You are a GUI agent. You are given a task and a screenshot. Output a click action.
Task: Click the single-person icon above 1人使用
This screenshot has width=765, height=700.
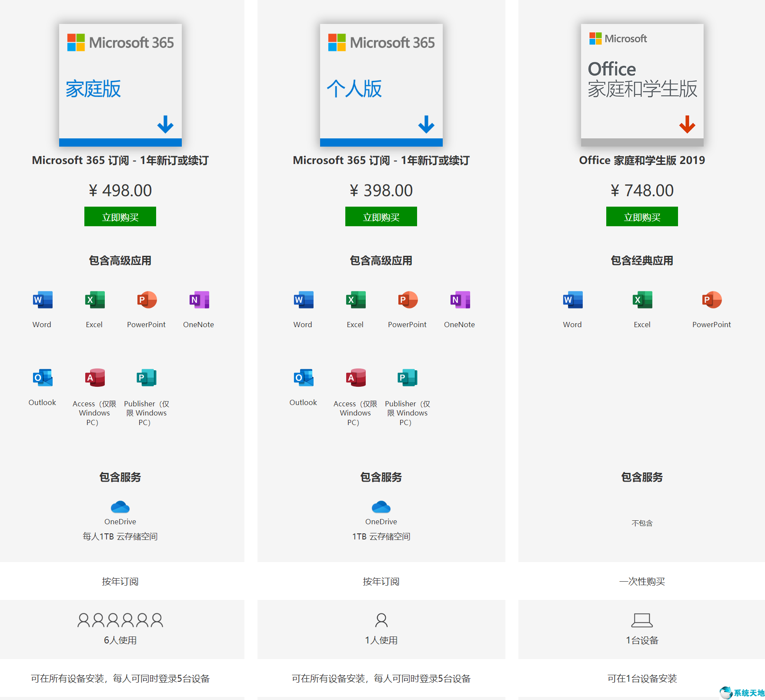(381, 620)
